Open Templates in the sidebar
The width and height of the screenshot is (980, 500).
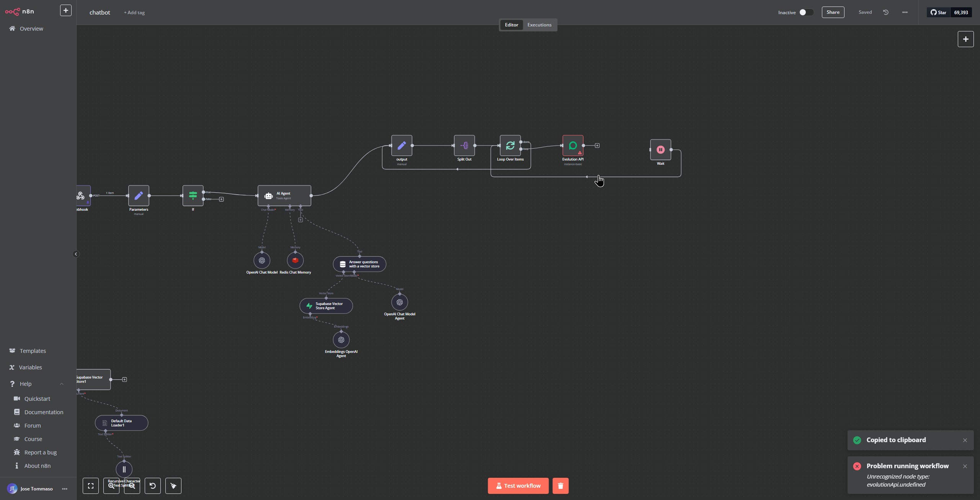(33, 351)
